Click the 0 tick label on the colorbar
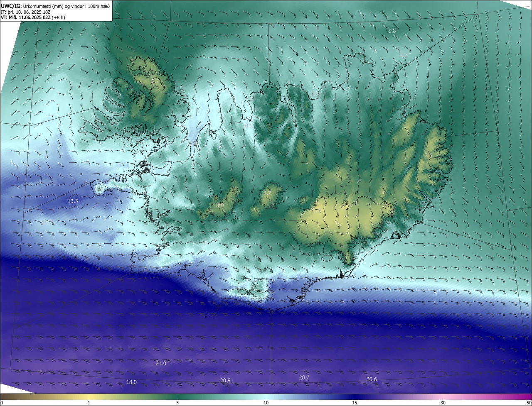The image size is (532, 406). point(2,403)
